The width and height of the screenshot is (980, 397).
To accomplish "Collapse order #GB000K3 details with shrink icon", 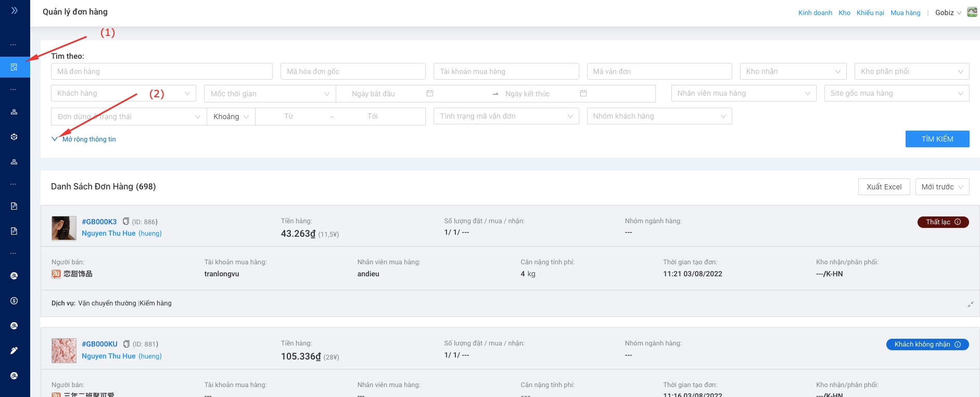I will pos(970,304).
